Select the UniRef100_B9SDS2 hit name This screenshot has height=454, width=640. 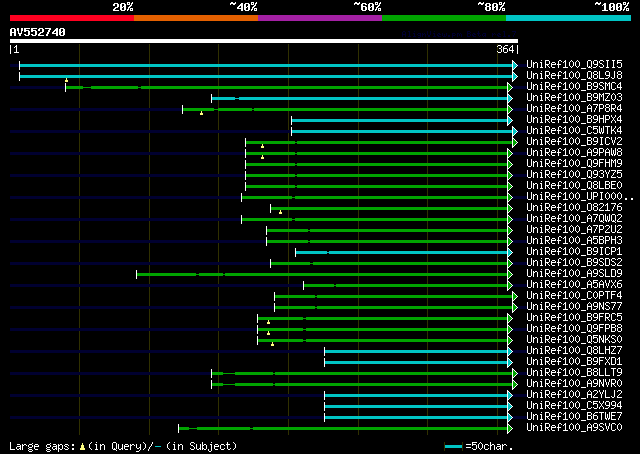(x=574, y=263)
